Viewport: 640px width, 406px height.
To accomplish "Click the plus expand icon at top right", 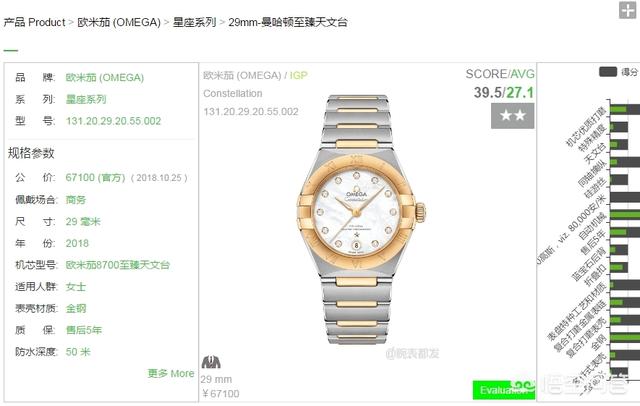I will click(627, 10).
